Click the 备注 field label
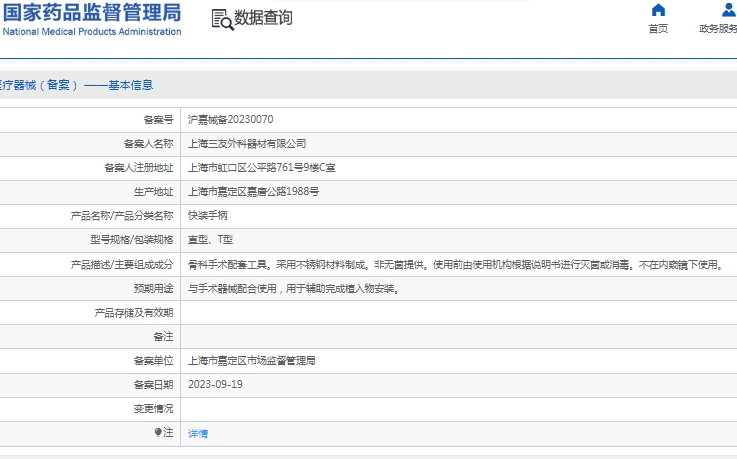The width and height of the screenshot is (737, 459). [x=164, y=337]
